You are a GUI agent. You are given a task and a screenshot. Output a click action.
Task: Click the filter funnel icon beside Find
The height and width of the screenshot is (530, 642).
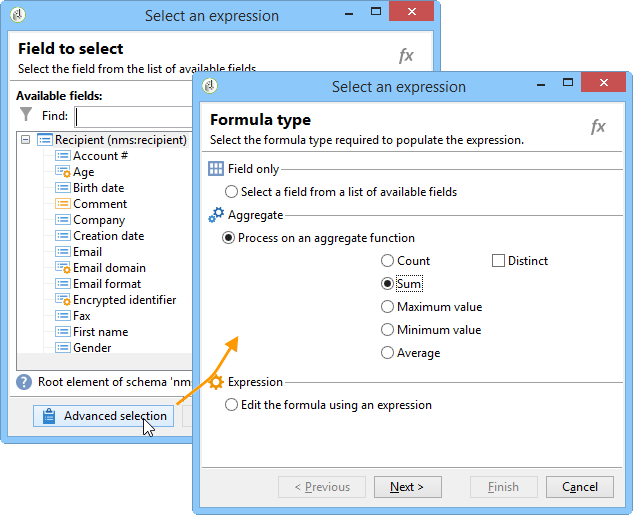point(26,115)
